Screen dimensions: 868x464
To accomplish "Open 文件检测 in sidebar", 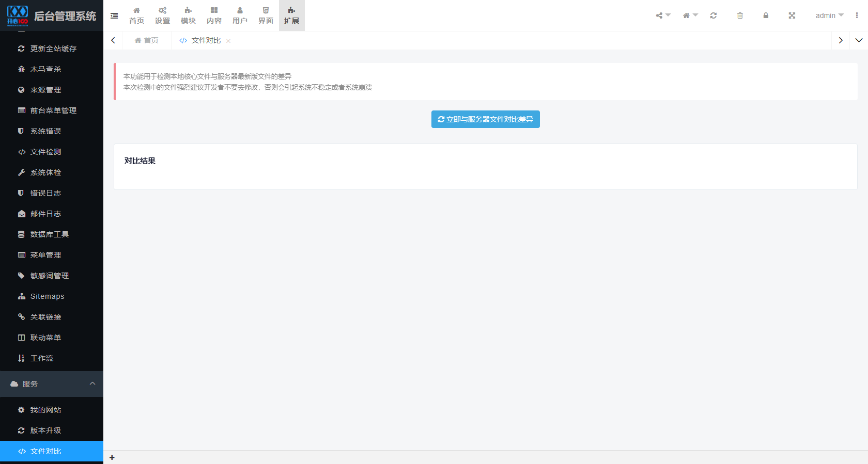I will coord(52,152).
